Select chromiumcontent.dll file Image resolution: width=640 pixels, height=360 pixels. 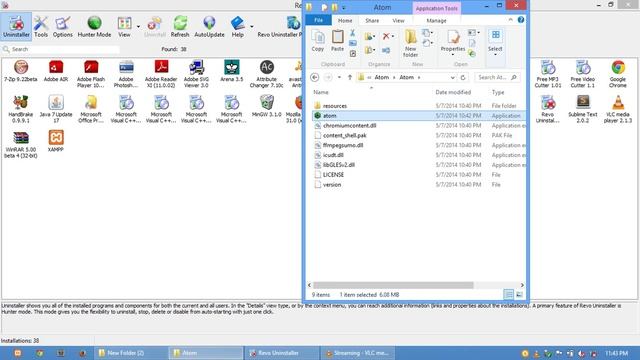[418, 125]
